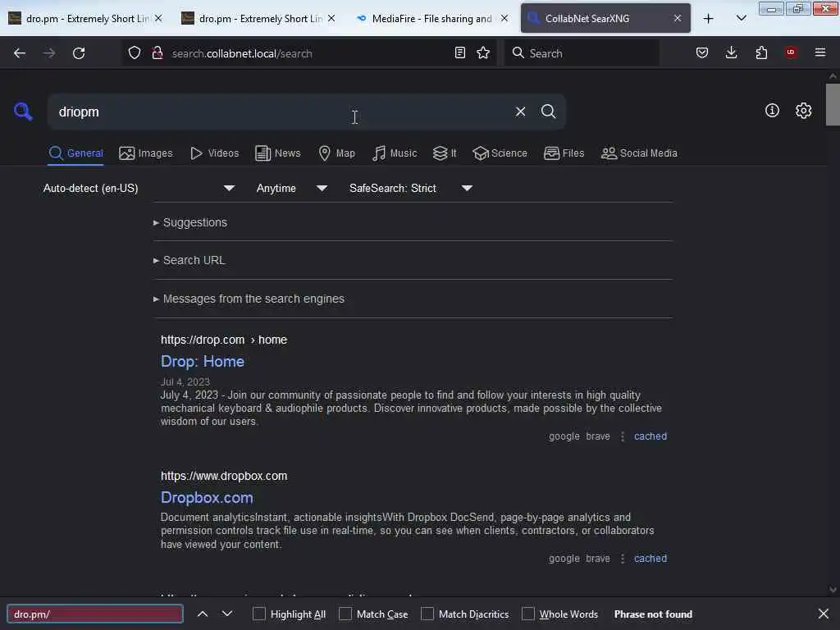Open the Drop: Home result
The width and height of the screenshot is (840, 630).
pyautogui.click(x=203, y=362)
